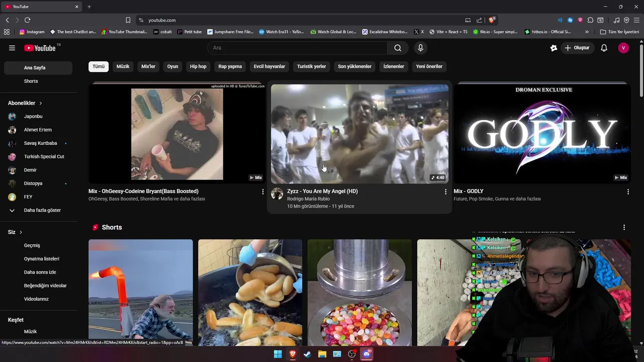The height and width of the screenshot is (362, 644).
Task: Select the Tümü filter chip
Action: tap(99, 66)
